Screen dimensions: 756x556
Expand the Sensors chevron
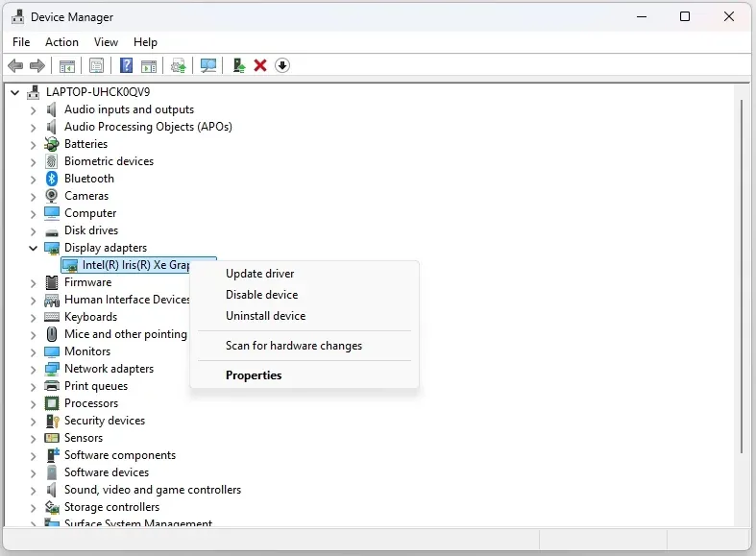coord(33,439)
